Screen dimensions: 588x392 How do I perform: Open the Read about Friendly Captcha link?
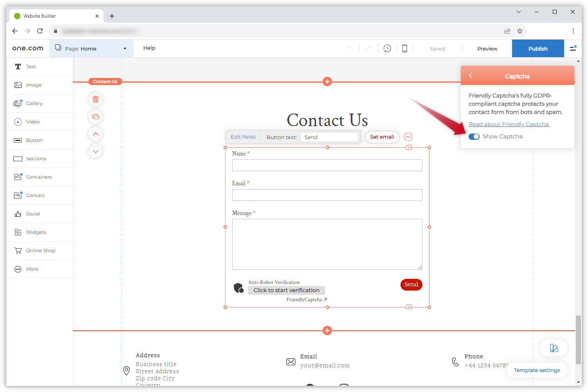point(509,124)
